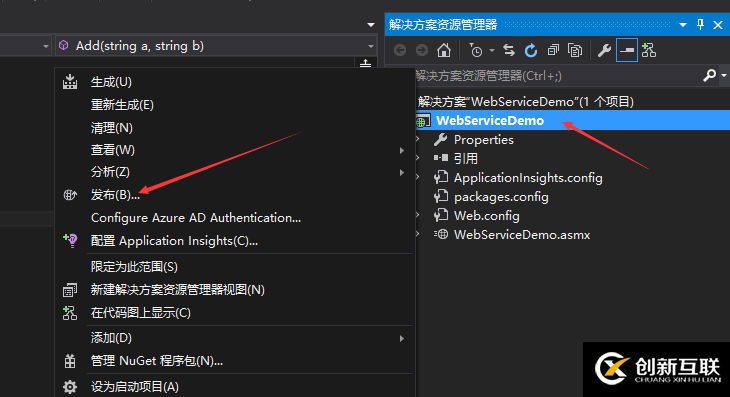The height and width of the screenshot is (397, 730).
Task: Click the show all files icon
Action: point(575,50)
